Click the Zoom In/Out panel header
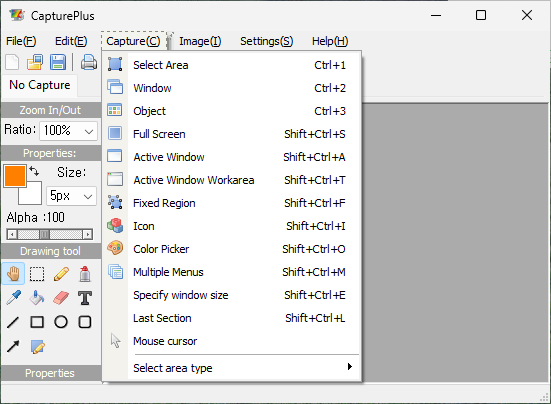The height and width of the screenshot is (404, 551). (x=50, y=110)
